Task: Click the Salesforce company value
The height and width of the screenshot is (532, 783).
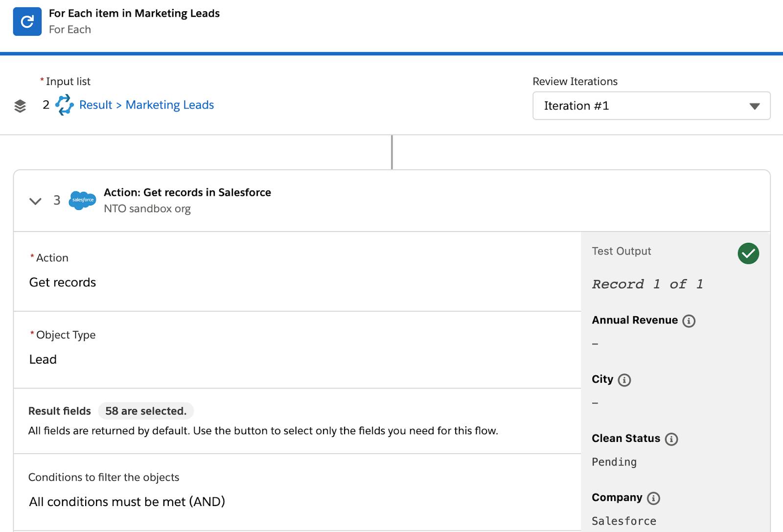Action: 624,521
